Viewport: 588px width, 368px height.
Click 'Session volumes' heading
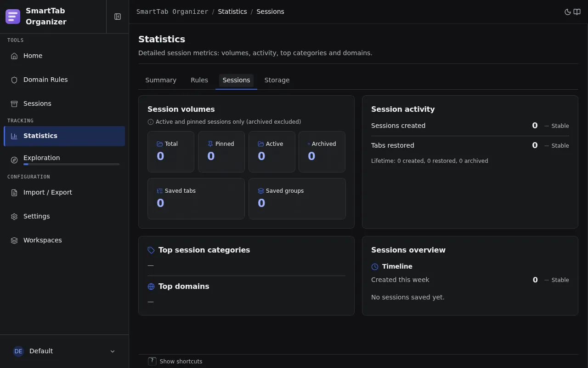pyautogui.click(x=181, y=109)
